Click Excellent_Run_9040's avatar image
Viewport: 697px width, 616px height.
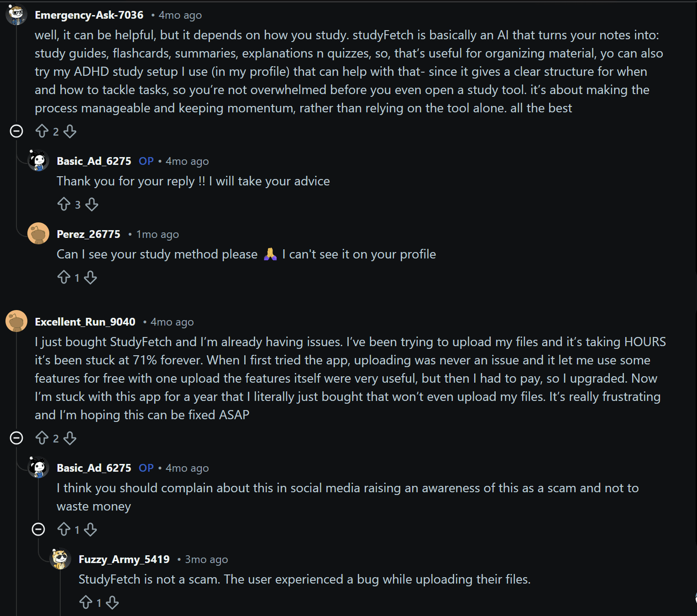tap(16, 321)
